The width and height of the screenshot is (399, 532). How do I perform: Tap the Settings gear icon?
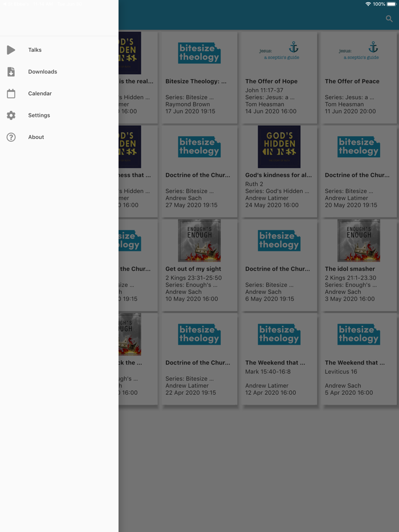[x=11, y=116]
